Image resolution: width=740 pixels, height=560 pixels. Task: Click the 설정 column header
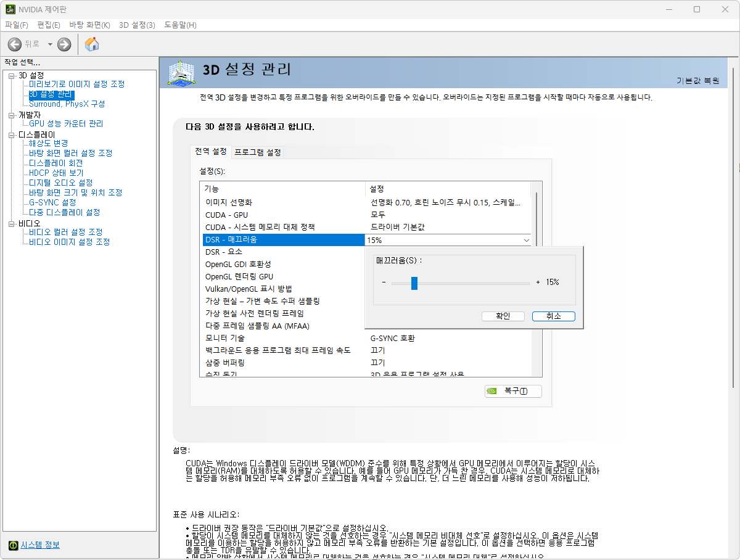448,189
